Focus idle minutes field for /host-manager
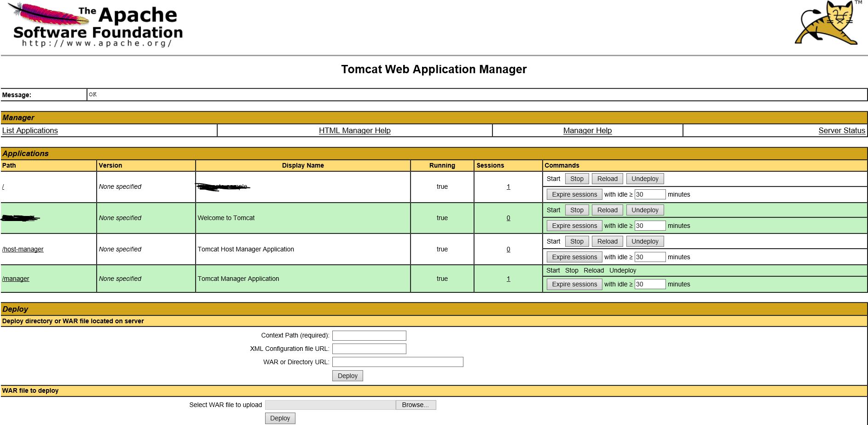This screenshot has width=868, height=425. [650, 257]
